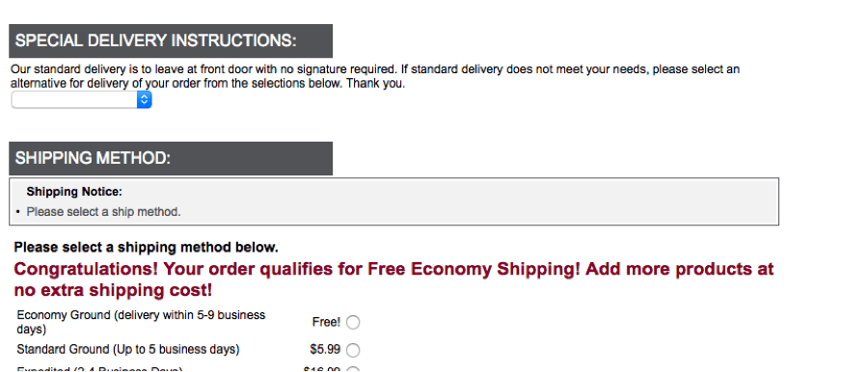This screenshot has height=372, width=868.
Task: Click the Shipping Notice heading
Action: [74, 192]
